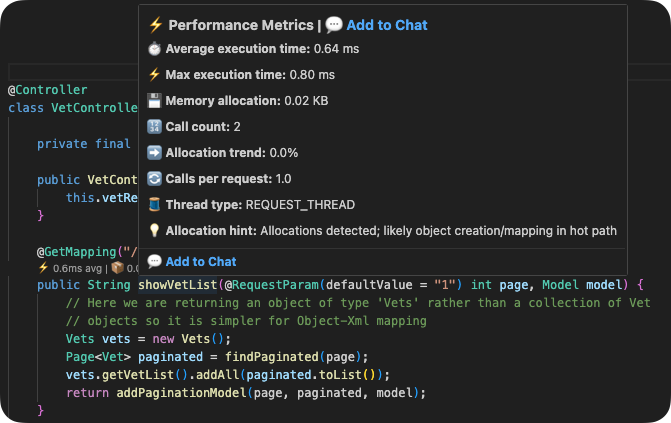Click the 'Performance Metrics' heading text
The width and height of the screenshot is (671, 423).
pyautogui.click(x=241, y=25)
